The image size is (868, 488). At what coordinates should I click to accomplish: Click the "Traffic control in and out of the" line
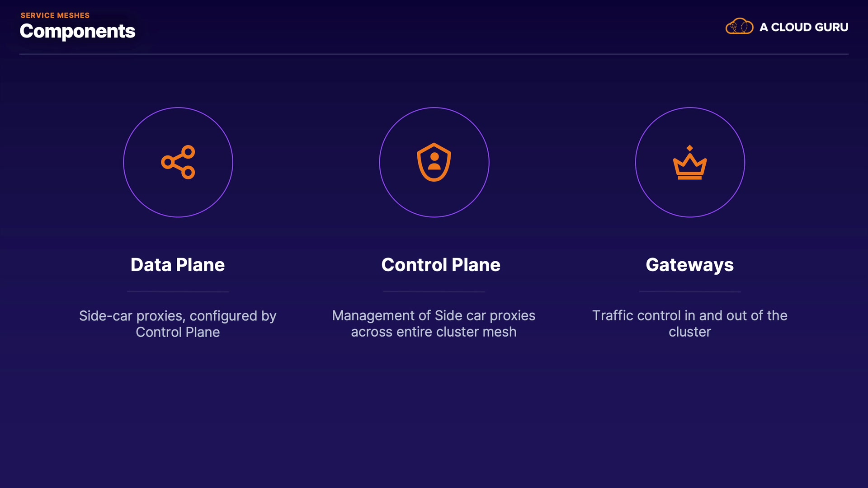(690, 315)
